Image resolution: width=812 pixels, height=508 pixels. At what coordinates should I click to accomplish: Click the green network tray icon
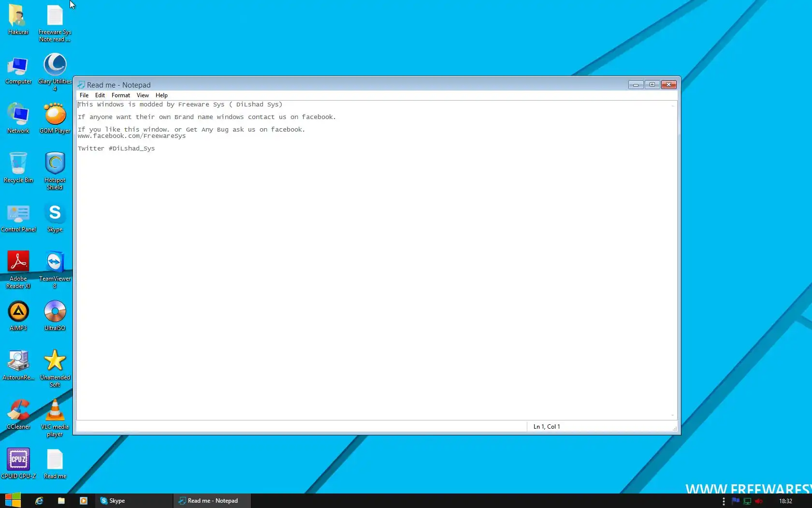747,501
